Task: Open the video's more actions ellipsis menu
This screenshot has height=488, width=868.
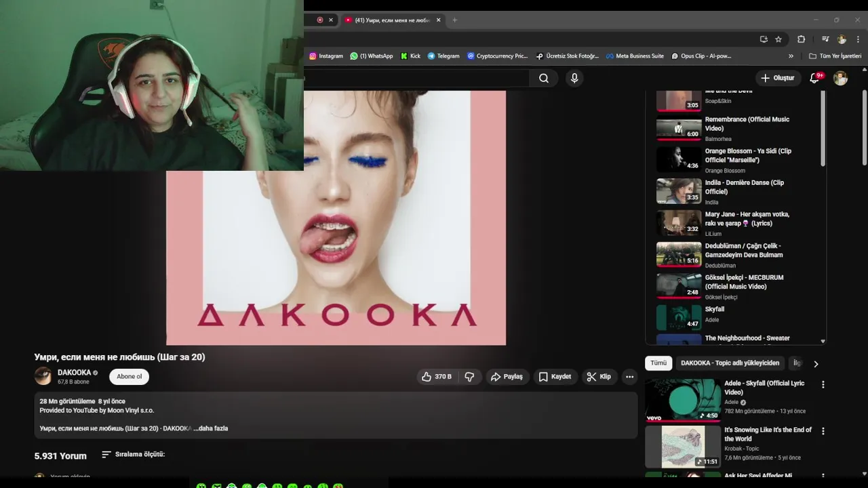Action: pos(629,377)
